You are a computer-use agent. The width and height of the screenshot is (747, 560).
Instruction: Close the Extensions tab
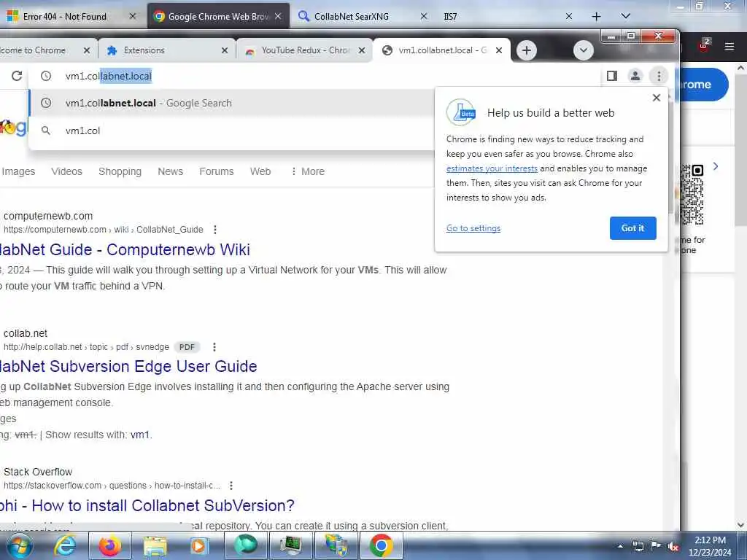click(x=225, y=50)
